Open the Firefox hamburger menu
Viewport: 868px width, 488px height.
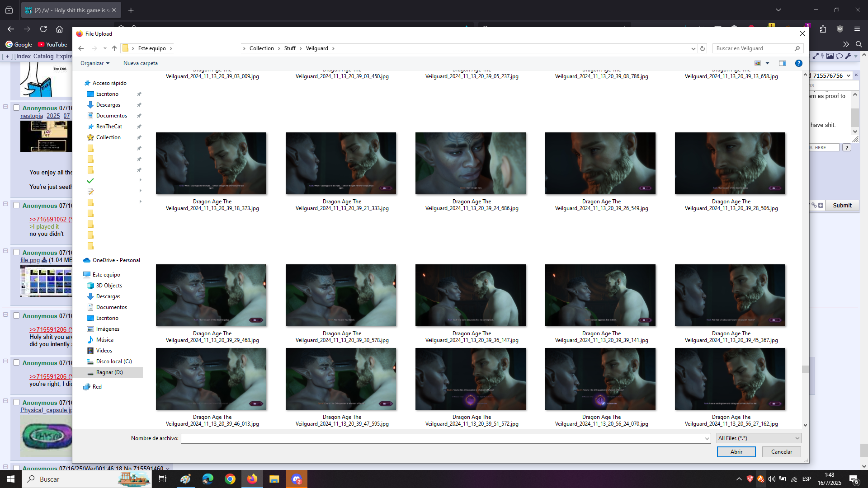click(857, 29)
